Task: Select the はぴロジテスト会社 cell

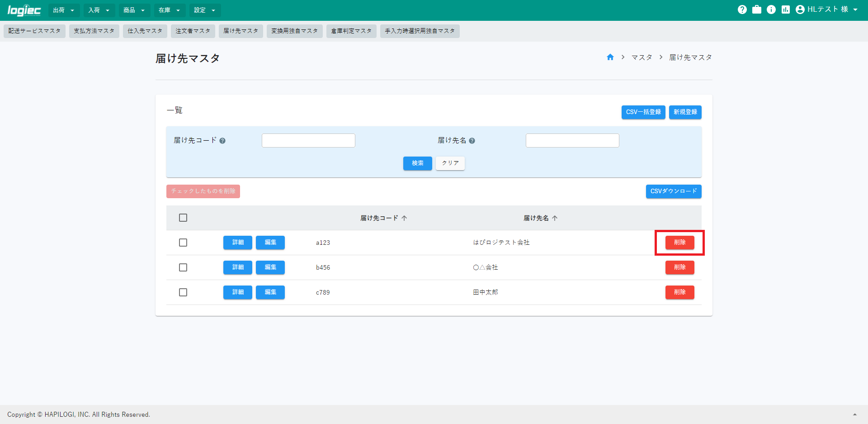Action: 501,243
